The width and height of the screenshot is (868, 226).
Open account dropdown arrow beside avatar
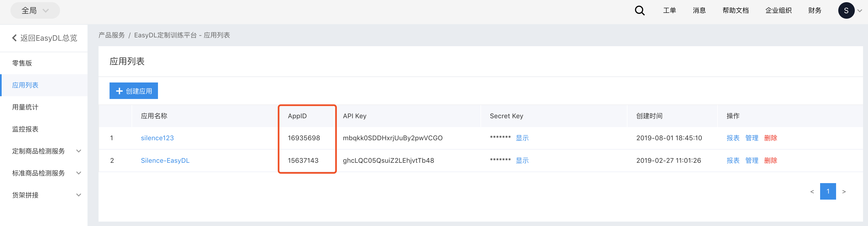tap(859, 11)
